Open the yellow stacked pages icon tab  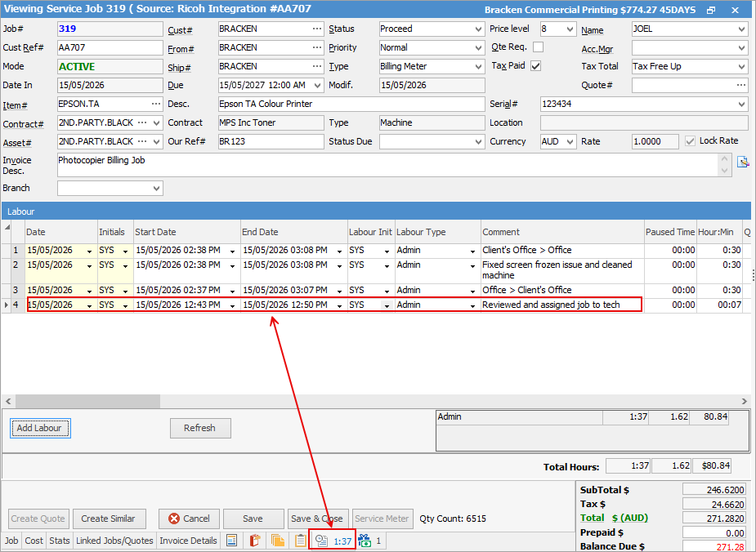[278, 541]
